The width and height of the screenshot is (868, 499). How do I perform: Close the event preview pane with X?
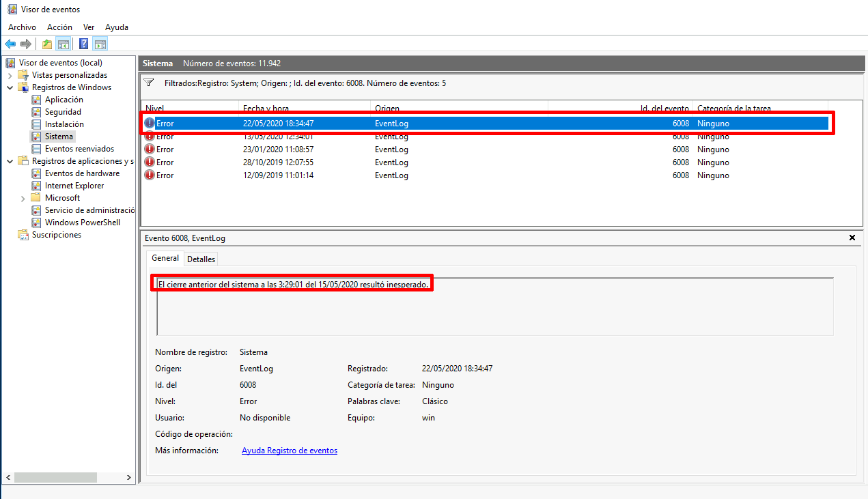pos(852,238)
